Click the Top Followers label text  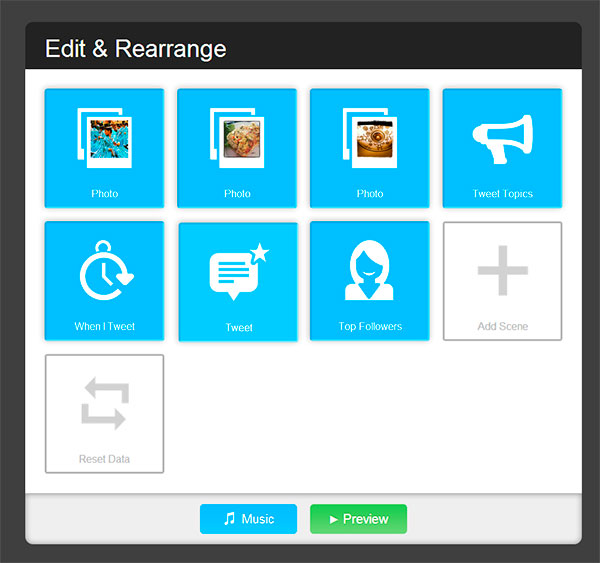370,326
